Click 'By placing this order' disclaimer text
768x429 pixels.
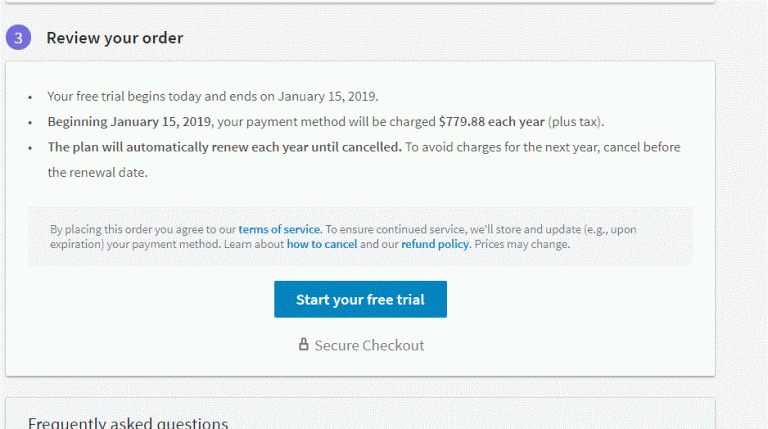pyautogui.click(x=343, y=237)
